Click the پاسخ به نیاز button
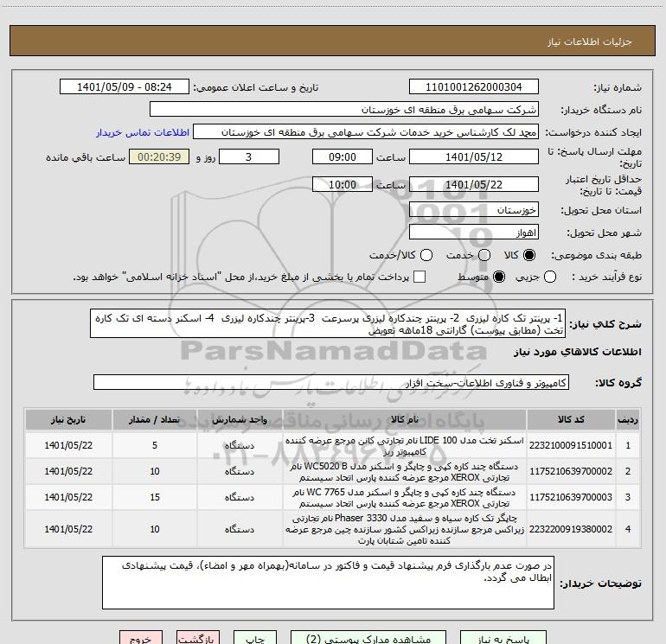The height and width of the screenshot is (644, 666). point(503,638)
